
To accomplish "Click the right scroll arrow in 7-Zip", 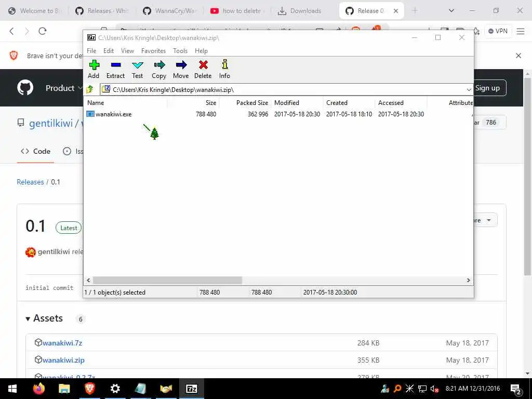I will click(x=468, y=280).
